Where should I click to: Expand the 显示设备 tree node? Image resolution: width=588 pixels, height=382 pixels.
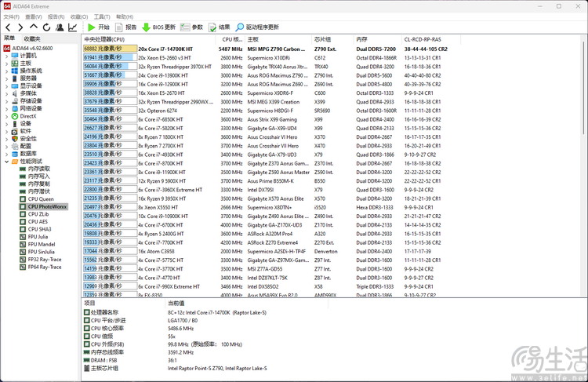6,86
